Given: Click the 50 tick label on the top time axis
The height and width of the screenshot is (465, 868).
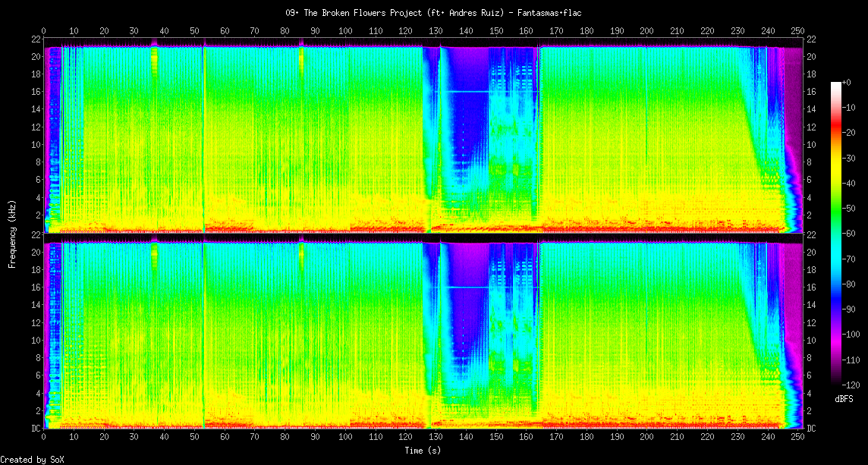Looking at the screenshot, I should tap(194, 31).
